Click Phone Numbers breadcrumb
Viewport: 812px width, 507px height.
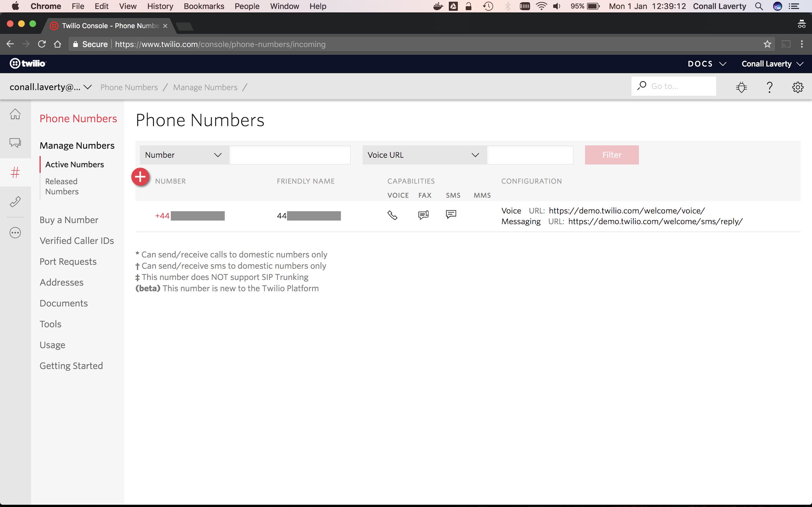[x=129, y=87]
